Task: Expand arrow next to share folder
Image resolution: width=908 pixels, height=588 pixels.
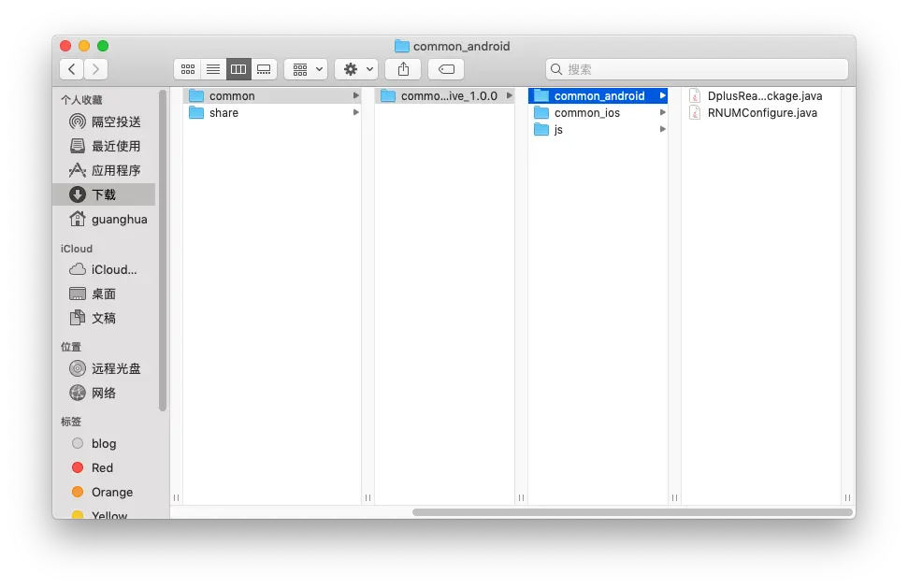Action: click(x=355, y=112)
